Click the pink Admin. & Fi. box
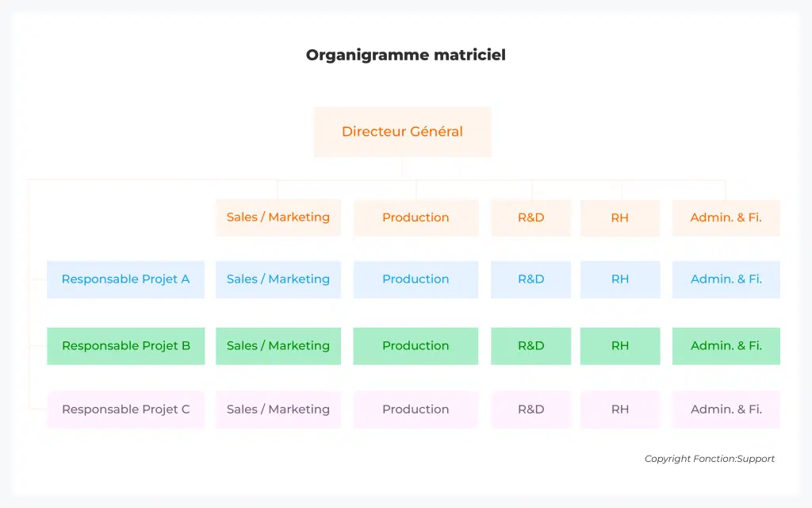Image resolution: width=812 pixels, height=508 pixels. pos(726,410)
